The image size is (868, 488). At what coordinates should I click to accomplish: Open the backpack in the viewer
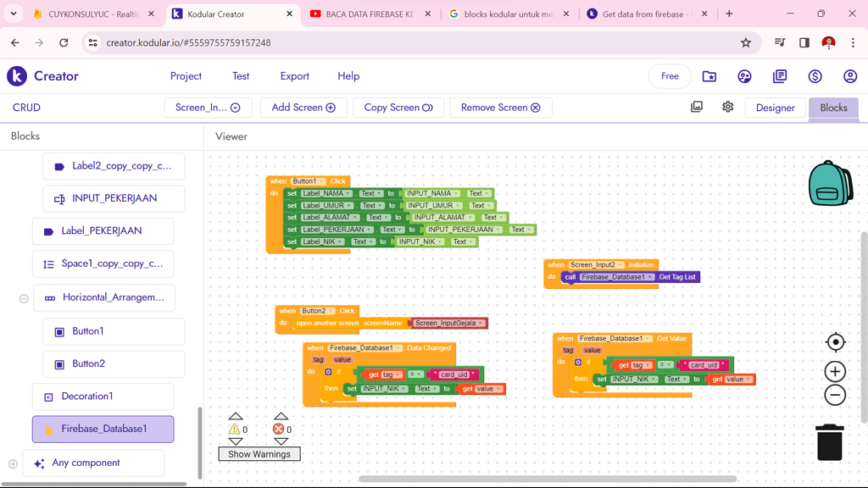tap(830, 183)
